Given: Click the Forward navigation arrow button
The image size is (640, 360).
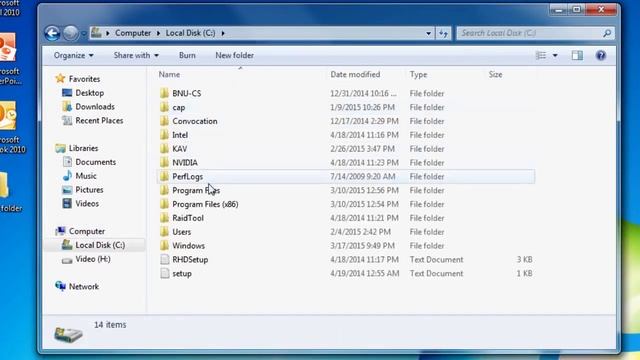Looking at the screenshot, I should tap(71, 33).
